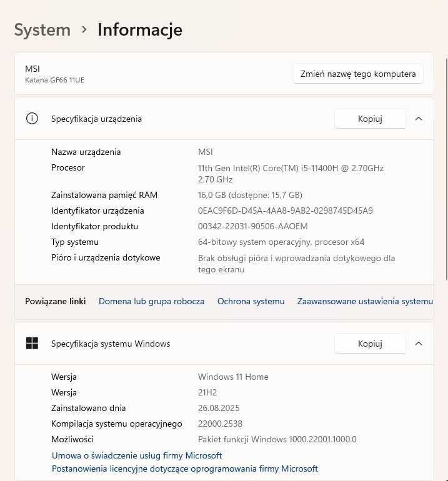Click the install date 26.08.2025
This screenshot has height=481, width=448.
pos(219,408)
